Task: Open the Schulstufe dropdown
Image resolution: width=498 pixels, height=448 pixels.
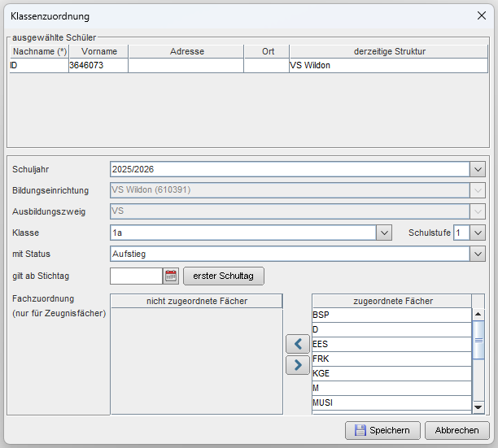Action: pyautogui.click(x=478, y=233)
